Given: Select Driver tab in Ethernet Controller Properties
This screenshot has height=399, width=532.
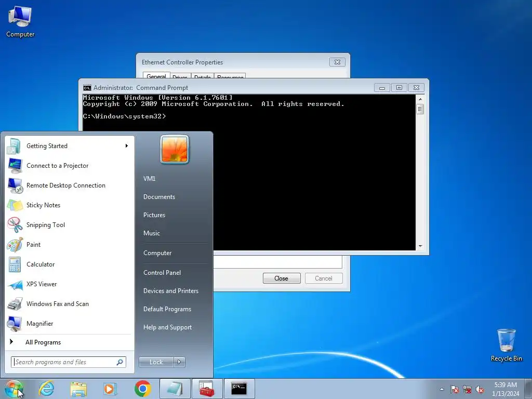Looking at the screenshot, I should 180,76.
